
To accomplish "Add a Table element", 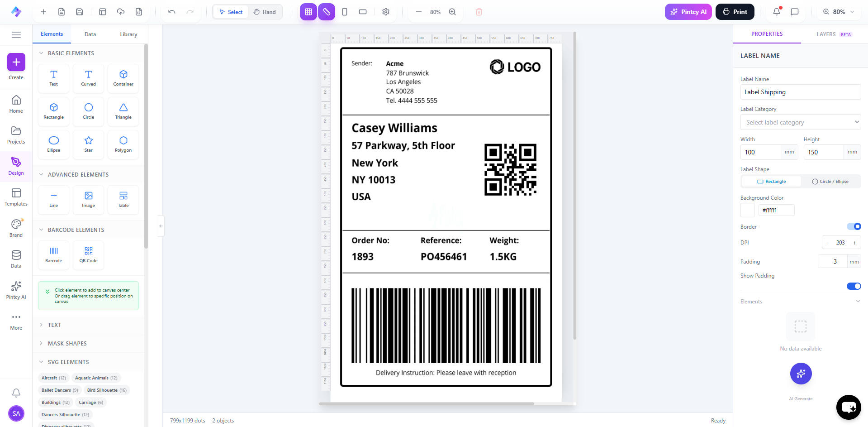I will point(123,200).
